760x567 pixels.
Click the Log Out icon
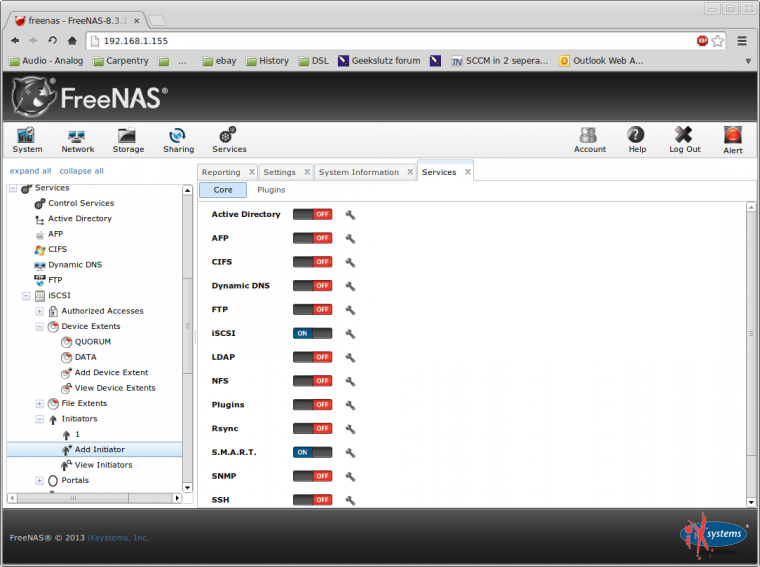pyautogui.click(x=684, y=140)
